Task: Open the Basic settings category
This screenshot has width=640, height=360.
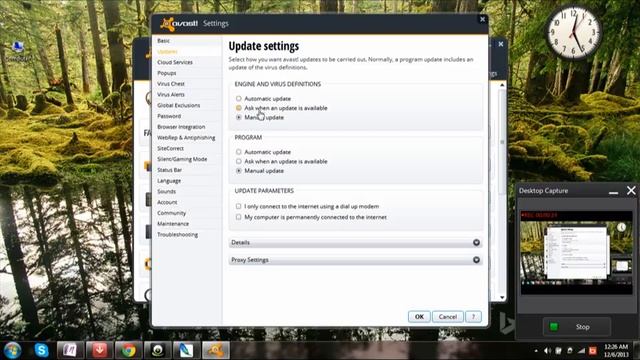Action: coord(164,41)
